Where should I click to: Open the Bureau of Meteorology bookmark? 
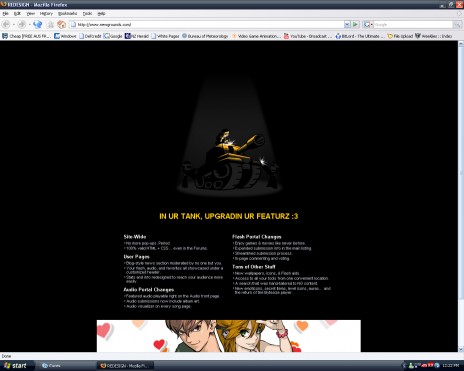pos(205,36)
